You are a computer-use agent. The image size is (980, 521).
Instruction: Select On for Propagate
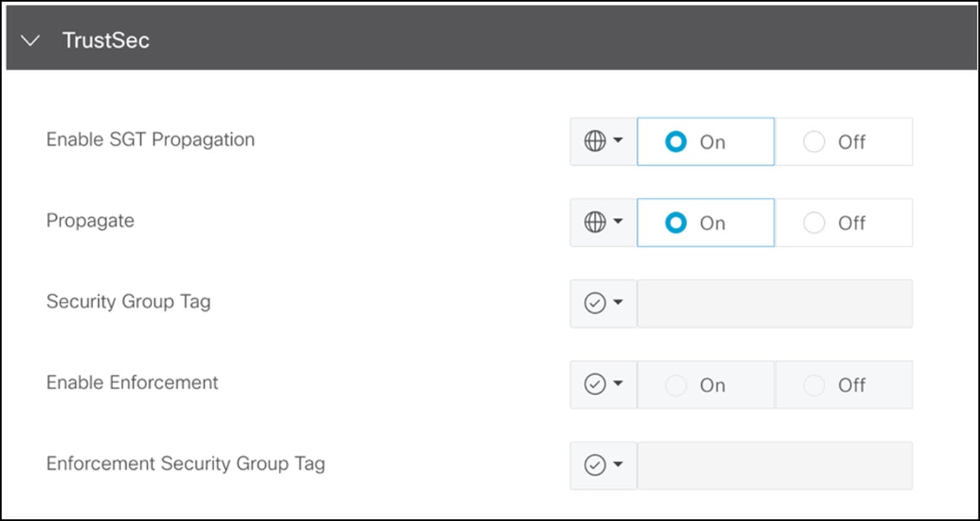705,223
